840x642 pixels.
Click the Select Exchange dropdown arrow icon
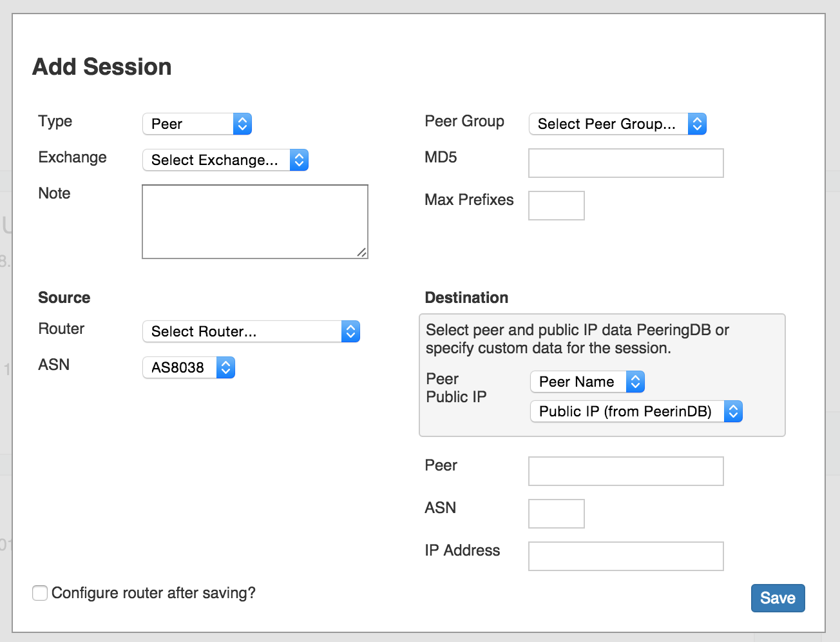click(299, 160)
